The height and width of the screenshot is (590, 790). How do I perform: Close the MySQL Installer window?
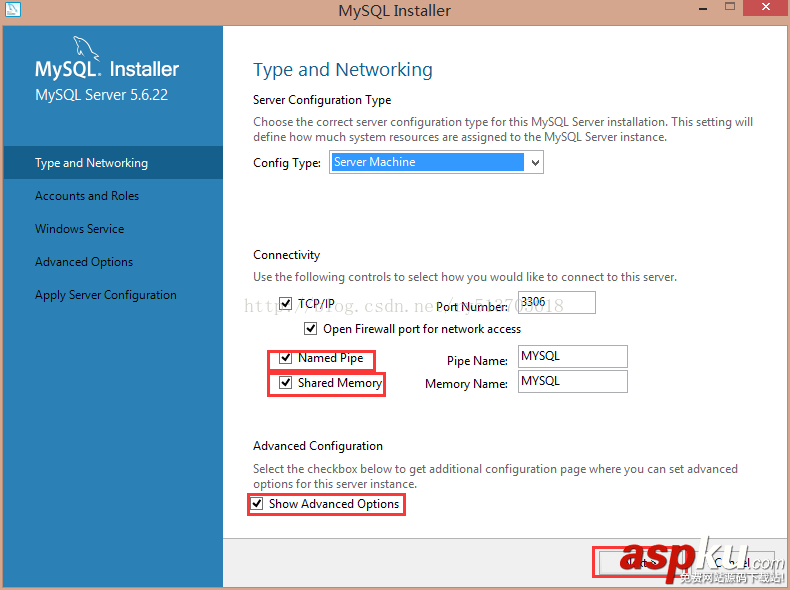click(x=766, y=7)
